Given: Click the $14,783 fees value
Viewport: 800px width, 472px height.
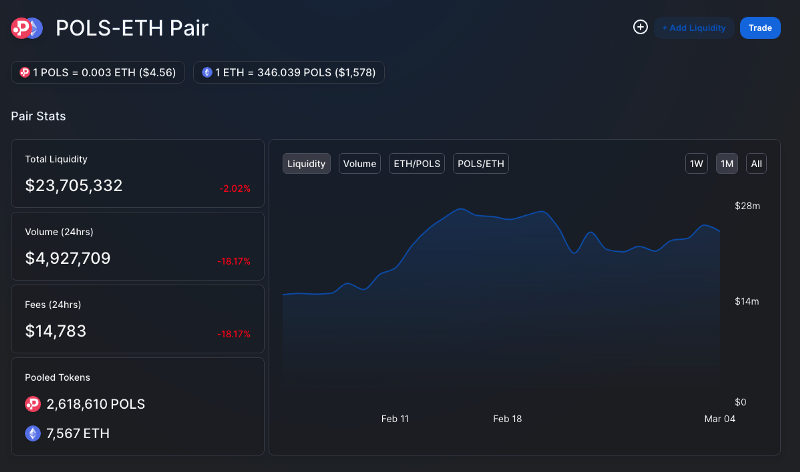Looking at the screenshot, I should click(56, 331).
